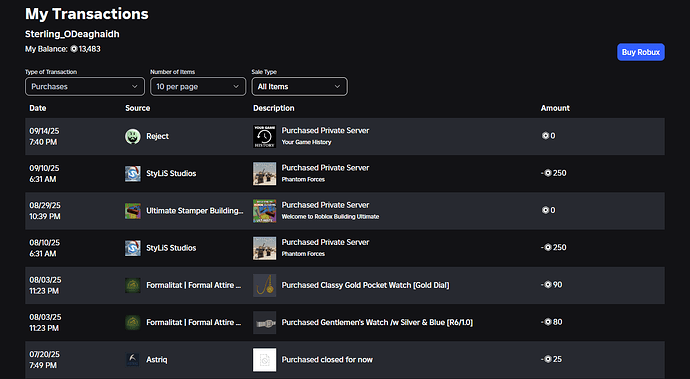690x379 pixels.
Task: Open Welcome to Roblox Building Ultimate thumbnail
Action: click(264, 211)
